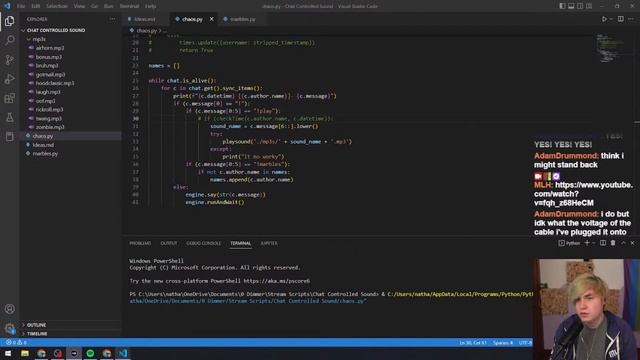The width and height of the screenshot is (640, 360).
Task: Select the chaos.py editor tab
Action: pos(192,19)
